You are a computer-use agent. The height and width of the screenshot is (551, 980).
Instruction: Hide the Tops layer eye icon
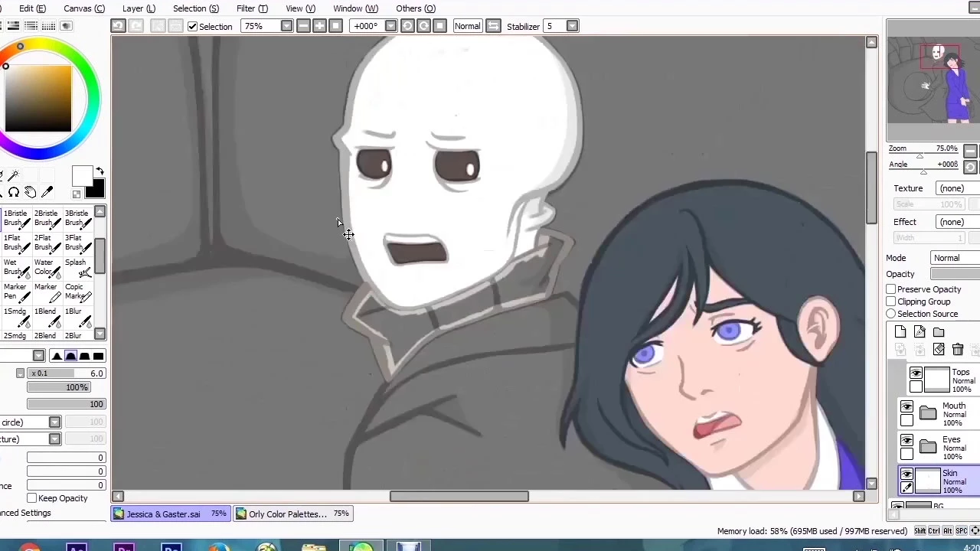click(x=916, y=373)
